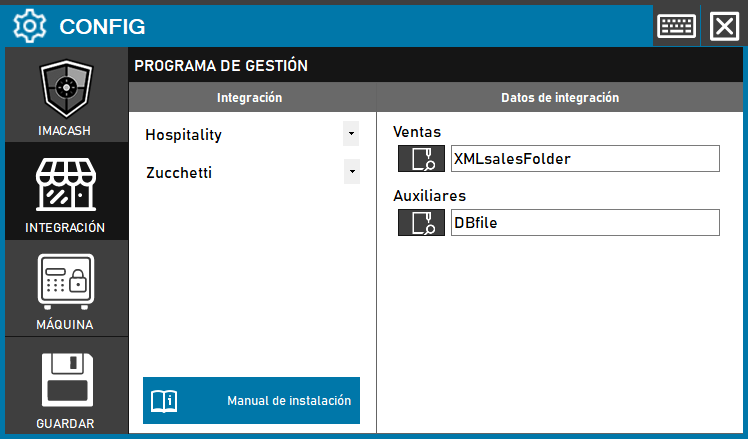748x439 pixels.
Task: Click the arrow beside Hospitality
Action: tap(351, 134)
